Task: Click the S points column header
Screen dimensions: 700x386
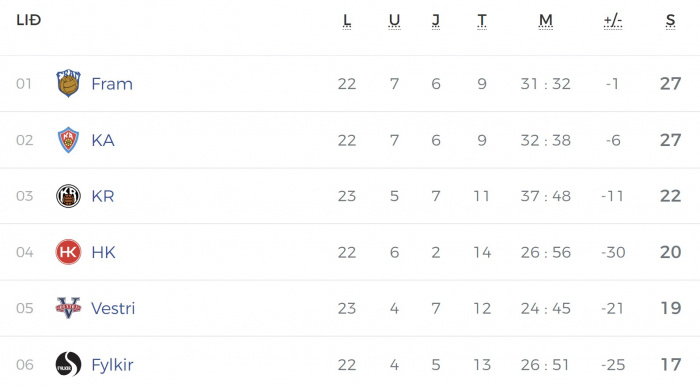Action: point(671,21)
